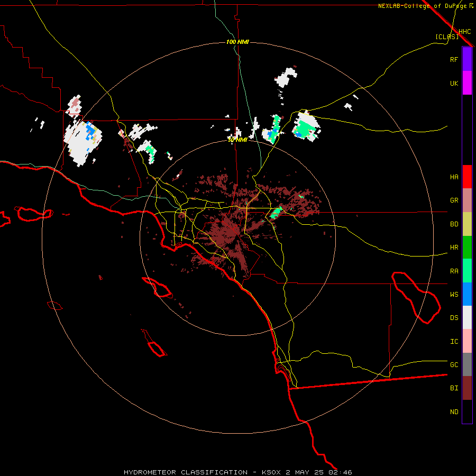Click the GC legend label
This screenshot has width=476, height=476.
454,364
